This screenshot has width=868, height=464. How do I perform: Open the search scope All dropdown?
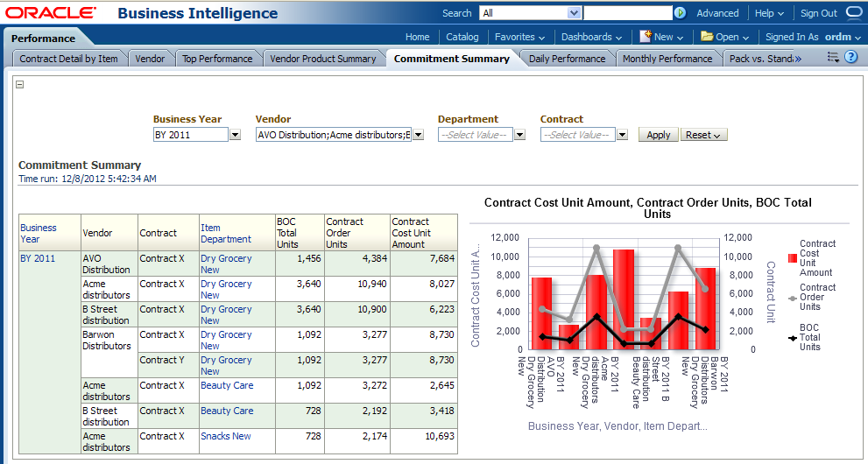pos(574,13)
